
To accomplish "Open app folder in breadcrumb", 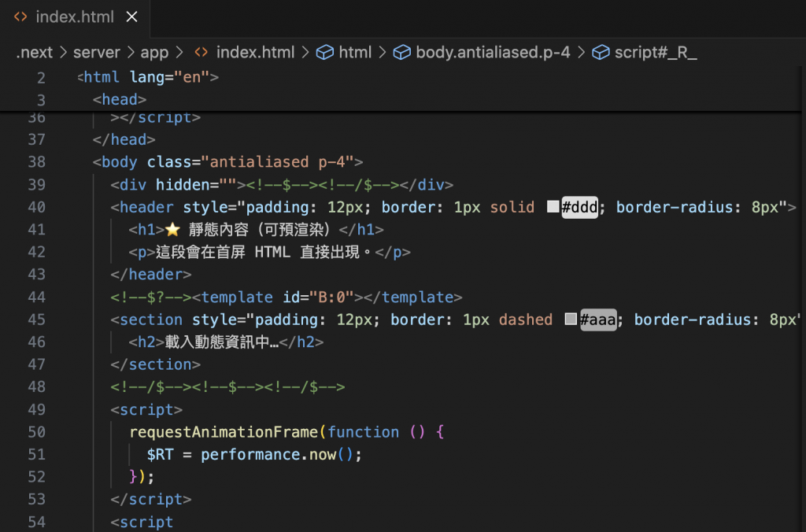I will (x=155, y=52).
